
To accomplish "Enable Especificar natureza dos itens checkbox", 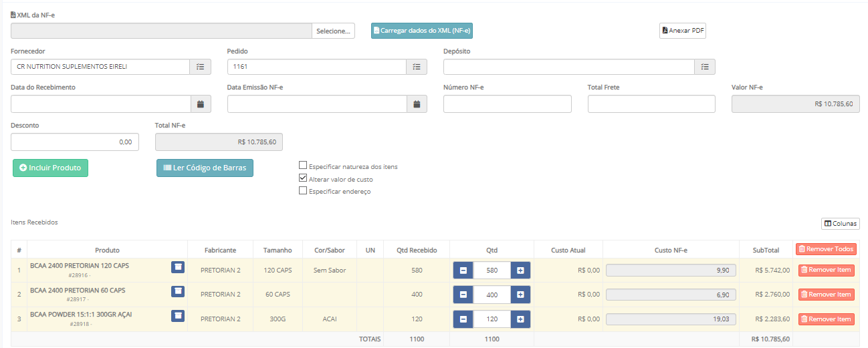I will pos(303,166).
